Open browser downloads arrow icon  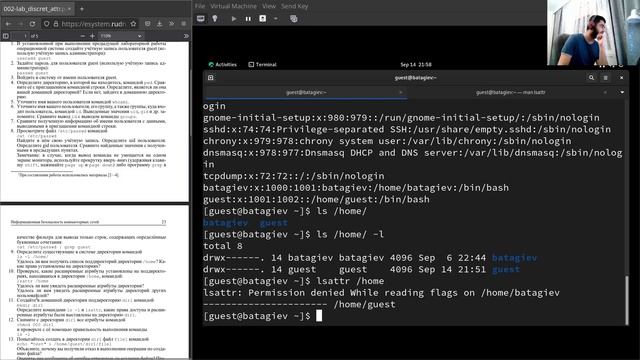(160, 24)
